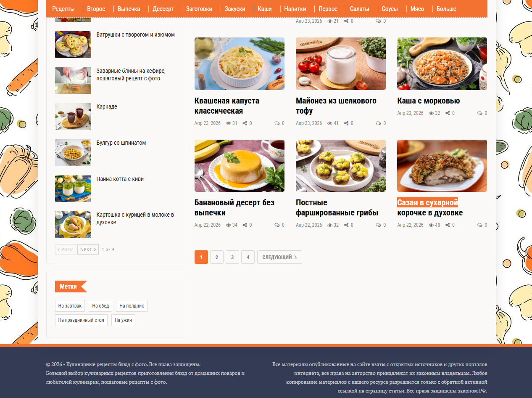Click the share icon under Банановый десерт без выпечки
This screenshot has width=532, height=398.
pyautogui.click(x=245, y=225)
